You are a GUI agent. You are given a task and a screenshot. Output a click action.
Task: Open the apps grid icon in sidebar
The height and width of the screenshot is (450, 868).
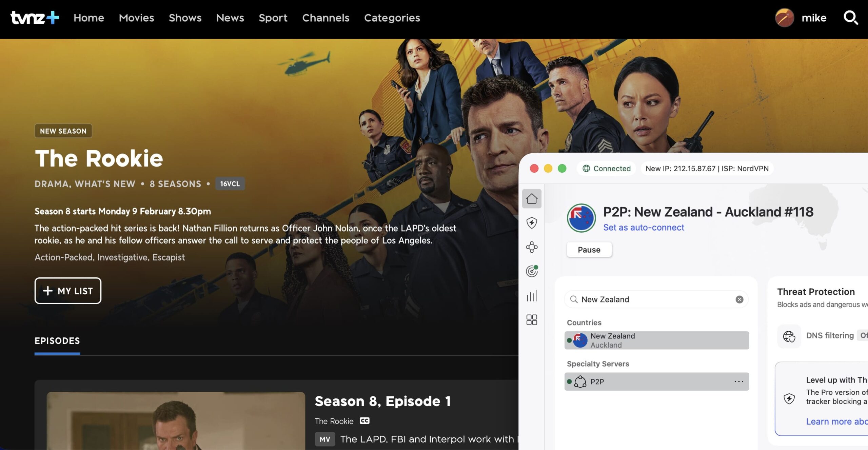[532, 319]
